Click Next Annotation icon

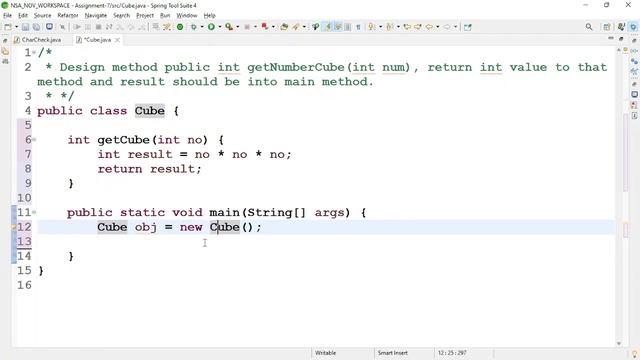372,27
